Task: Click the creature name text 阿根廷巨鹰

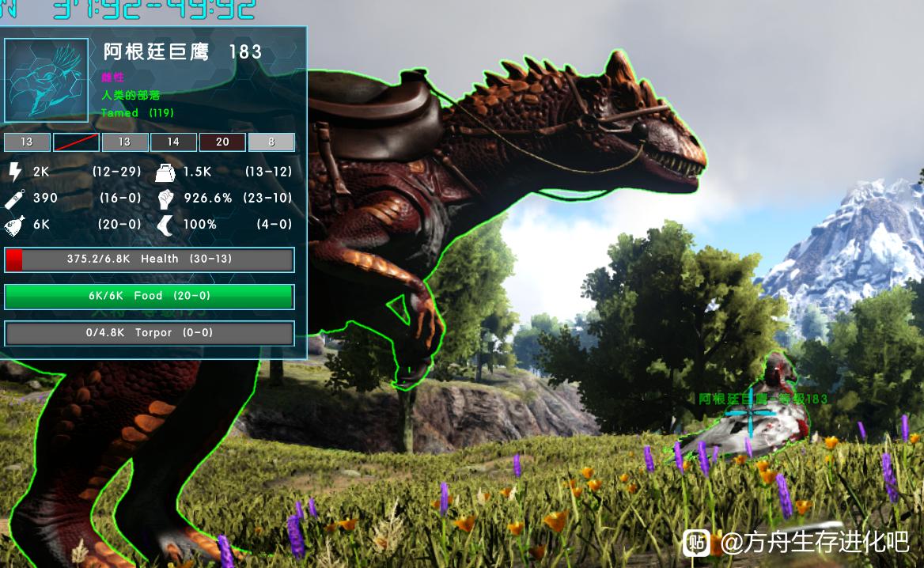Action: click(x=156, y=52)
